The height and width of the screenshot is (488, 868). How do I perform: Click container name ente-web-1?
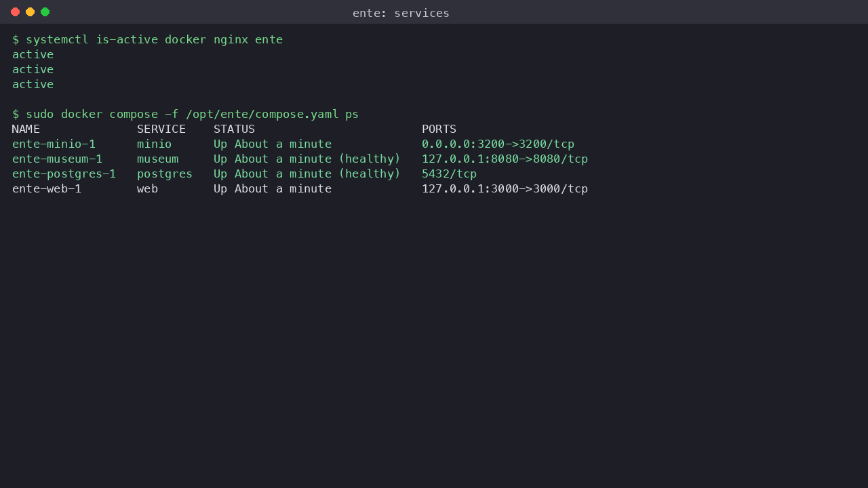click(47, 188)
